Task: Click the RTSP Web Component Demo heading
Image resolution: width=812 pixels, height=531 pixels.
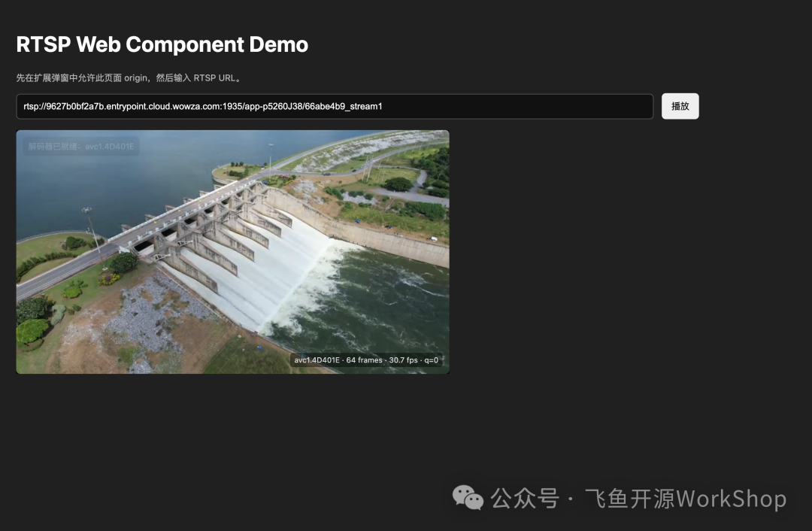Action: (162, 44)
